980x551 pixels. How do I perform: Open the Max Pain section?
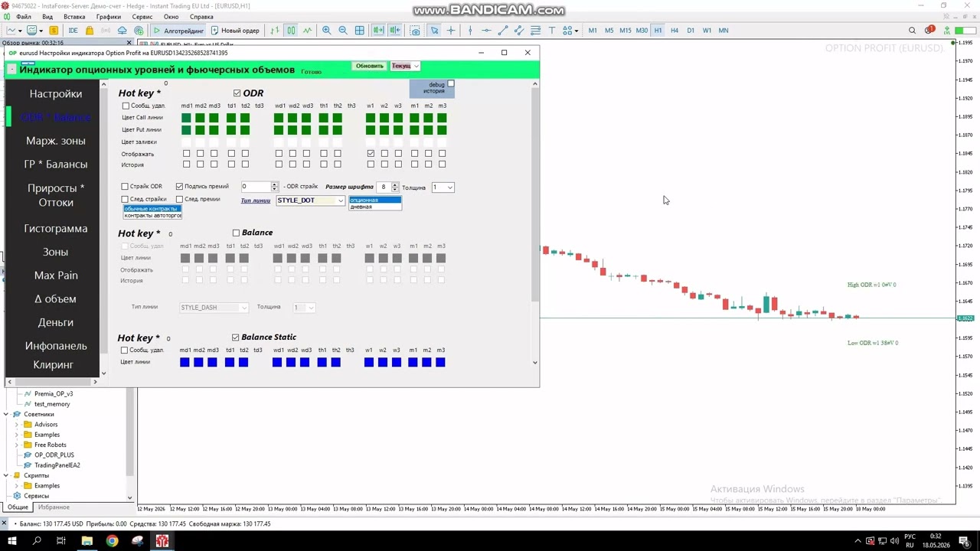(x=56, y=275)
